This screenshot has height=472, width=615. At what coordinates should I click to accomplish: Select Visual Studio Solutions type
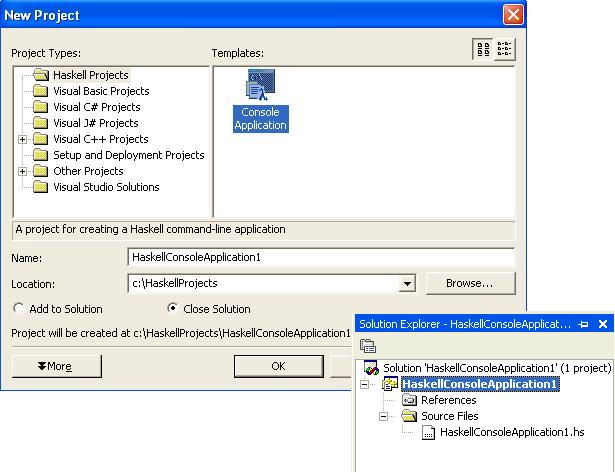[106, 187]
